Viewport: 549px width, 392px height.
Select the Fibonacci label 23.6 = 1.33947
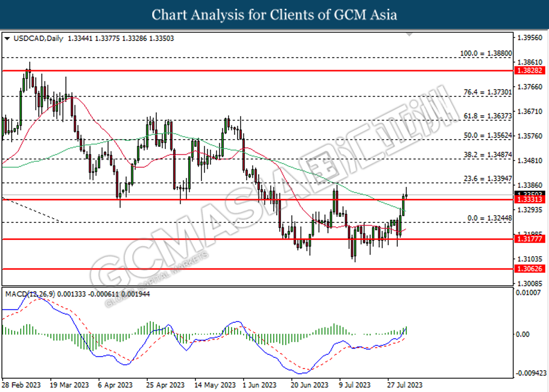pos(488,179)
